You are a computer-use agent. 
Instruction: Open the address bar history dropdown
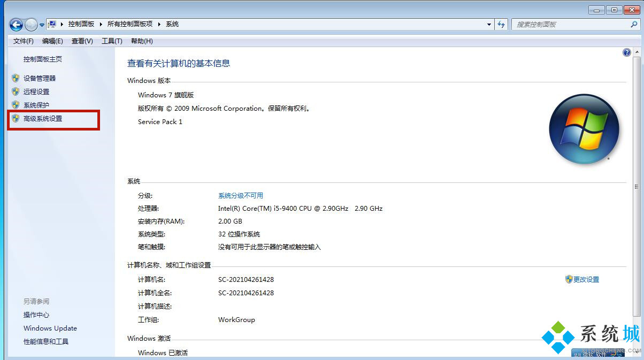click(x=489, y=25)
